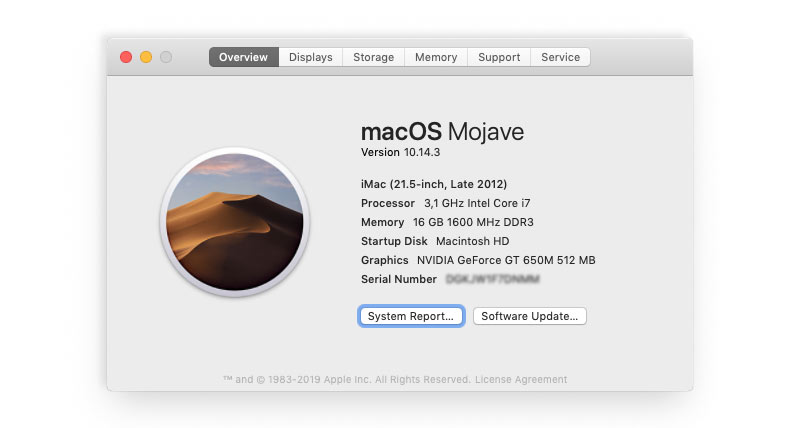
Task: Switch to the Displays tab
Action: tap(310, 57)
